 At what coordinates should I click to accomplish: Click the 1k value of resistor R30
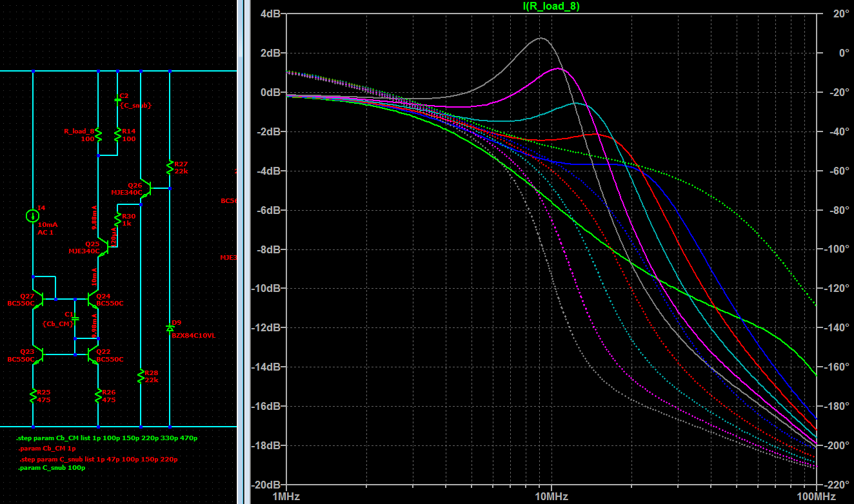[128, 223]
